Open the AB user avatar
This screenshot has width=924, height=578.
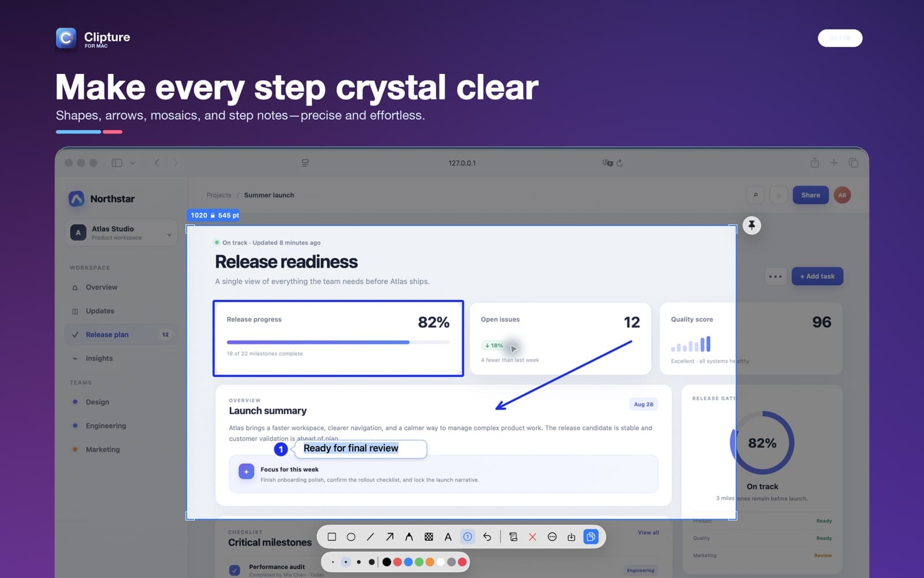tap(842, 195)
